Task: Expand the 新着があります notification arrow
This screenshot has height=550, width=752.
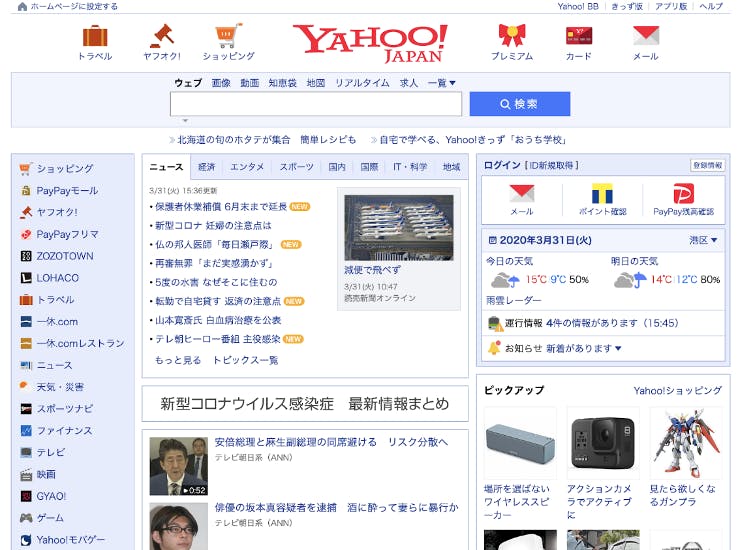Action: click(618, 349)
